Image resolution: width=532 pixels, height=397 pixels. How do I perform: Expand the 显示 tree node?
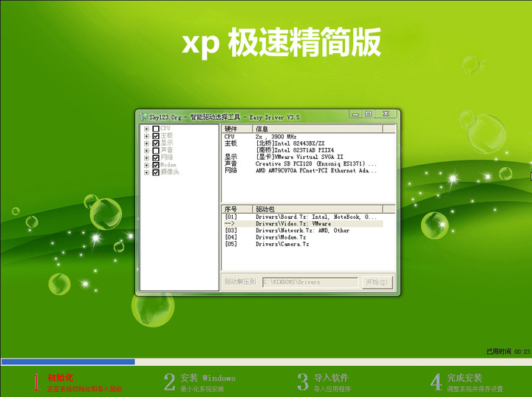tap(146, 143)
